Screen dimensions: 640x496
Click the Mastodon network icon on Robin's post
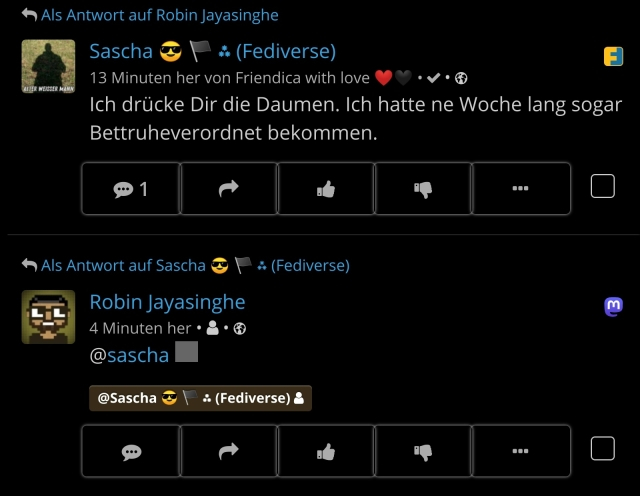[x=613, y=307]
